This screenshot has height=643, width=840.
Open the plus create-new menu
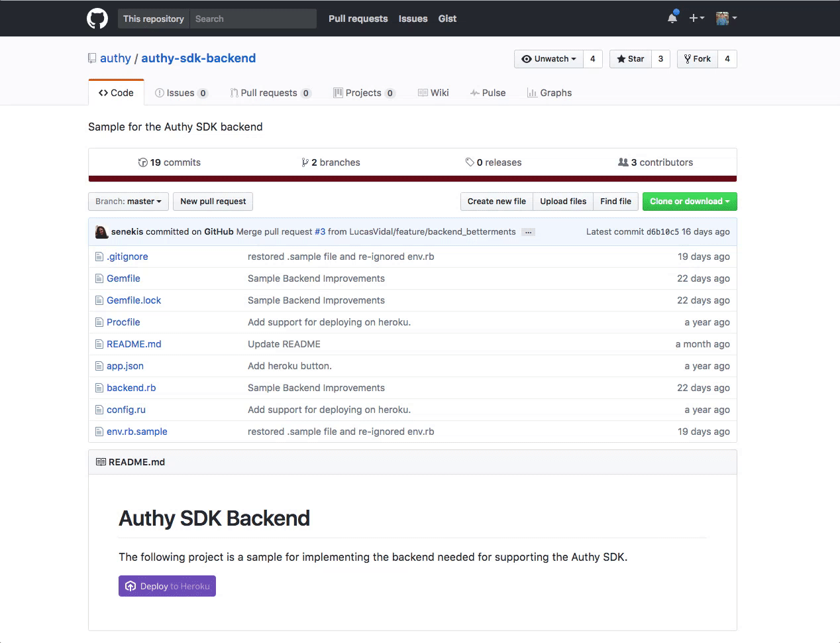coord(696,18)
